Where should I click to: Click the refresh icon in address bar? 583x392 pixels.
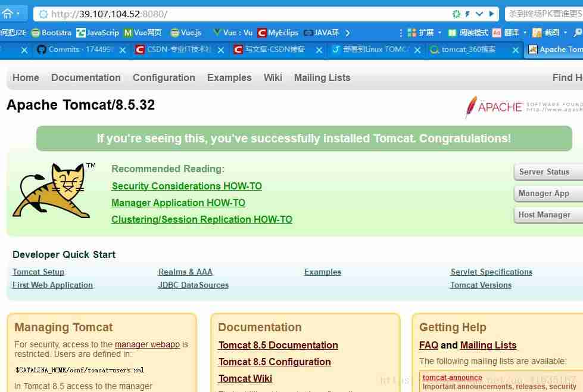tap(456, 14)
